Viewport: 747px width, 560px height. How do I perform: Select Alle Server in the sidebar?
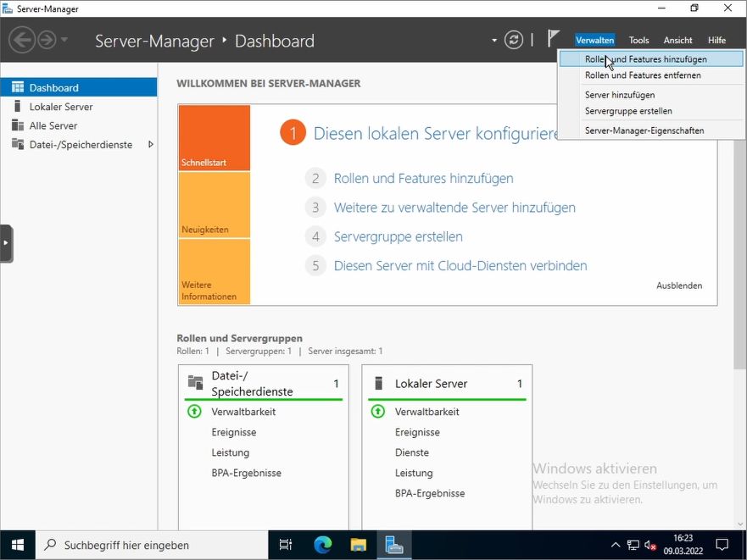pyautogui.click(x=79, y=125)
